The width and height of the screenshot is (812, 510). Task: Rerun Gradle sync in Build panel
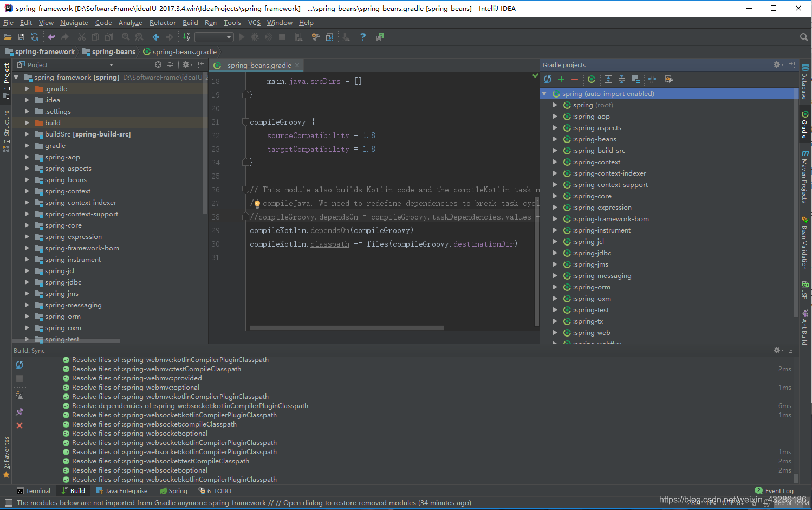(20, 365)
